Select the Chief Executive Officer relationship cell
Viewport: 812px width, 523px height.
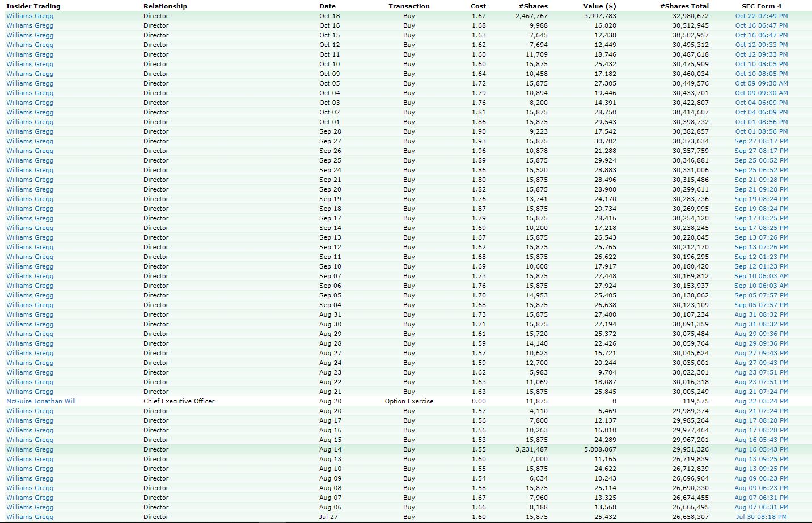point(179,401)
